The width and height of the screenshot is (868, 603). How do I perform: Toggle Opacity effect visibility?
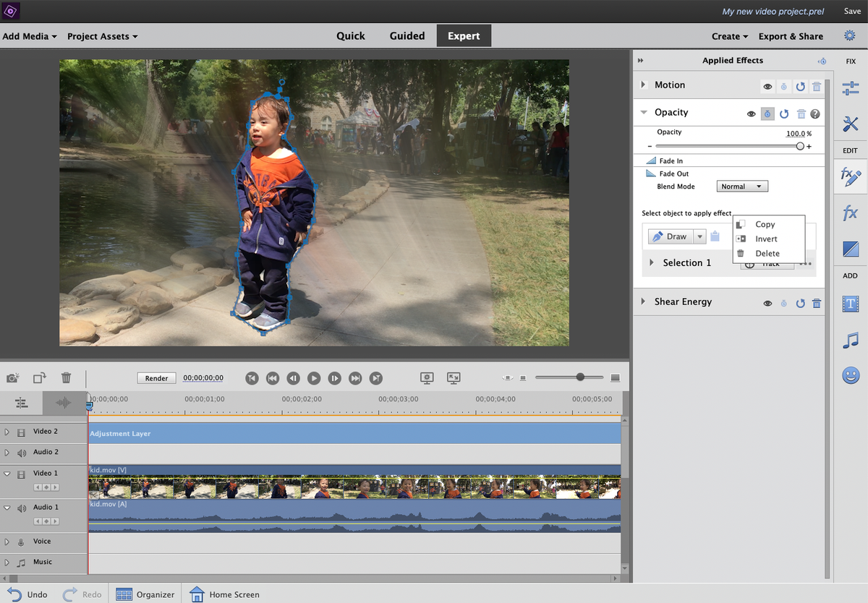coord(751,114)
